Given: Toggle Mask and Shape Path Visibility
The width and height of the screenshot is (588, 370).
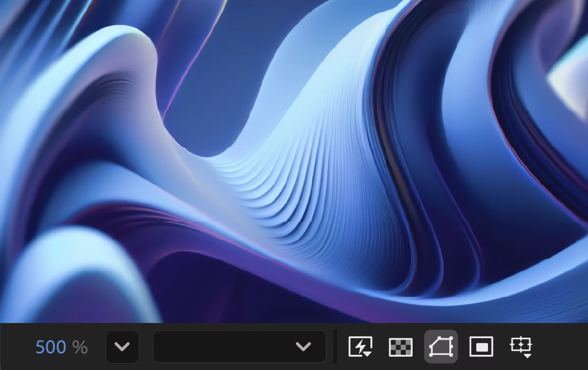Looking at the screenshot, I should tap(441, 347).
